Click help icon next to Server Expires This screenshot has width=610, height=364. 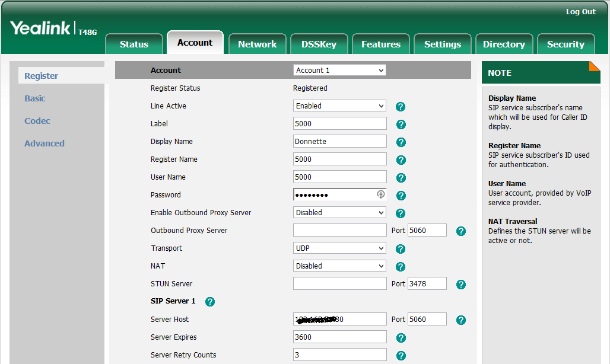401,338
